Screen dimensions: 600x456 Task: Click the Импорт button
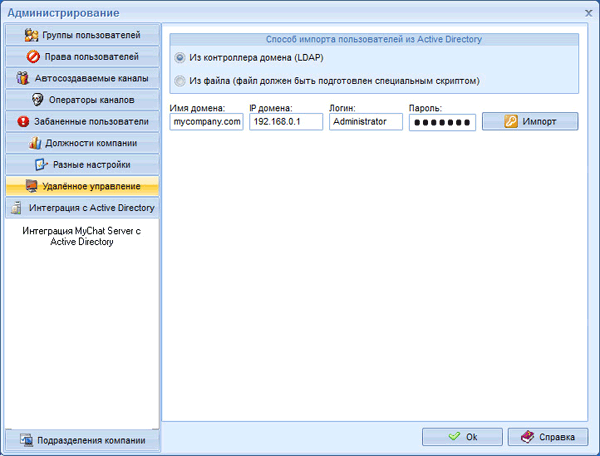click(x=530, y=121)
